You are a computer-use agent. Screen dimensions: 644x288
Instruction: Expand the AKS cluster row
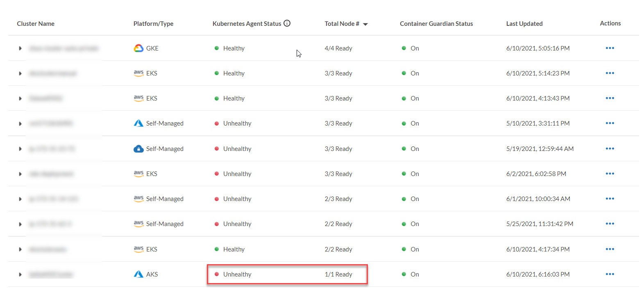pos(20,274)
